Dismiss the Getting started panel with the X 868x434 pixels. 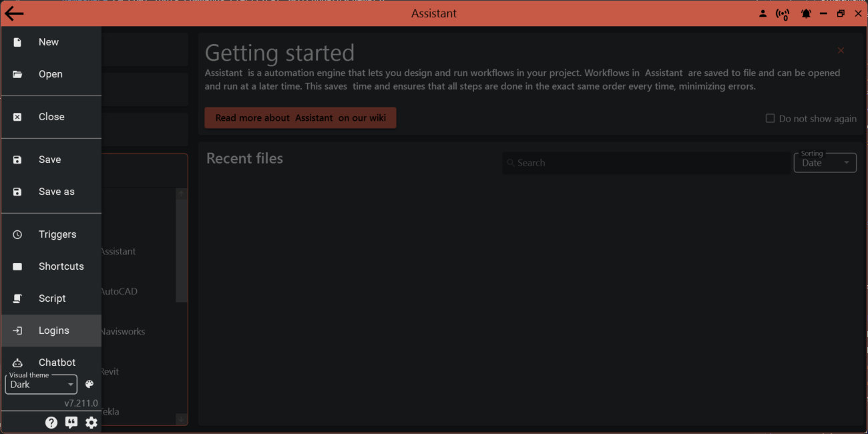(841, 50)
